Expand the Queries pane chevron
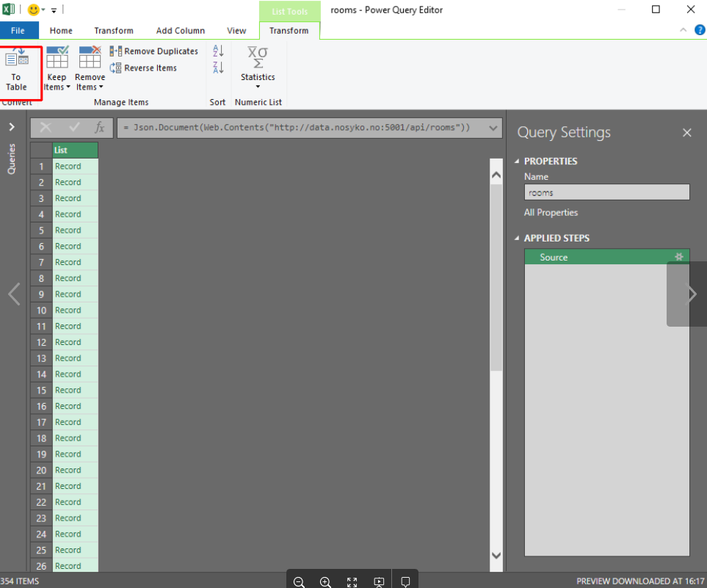Screen dimensions: 707x588 point(12,127)
